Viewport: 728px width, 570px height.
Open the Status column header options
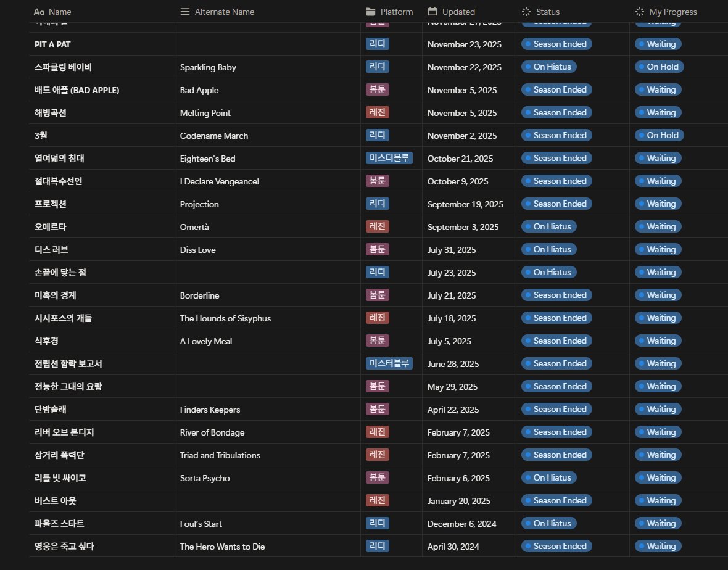coord(540,12)
